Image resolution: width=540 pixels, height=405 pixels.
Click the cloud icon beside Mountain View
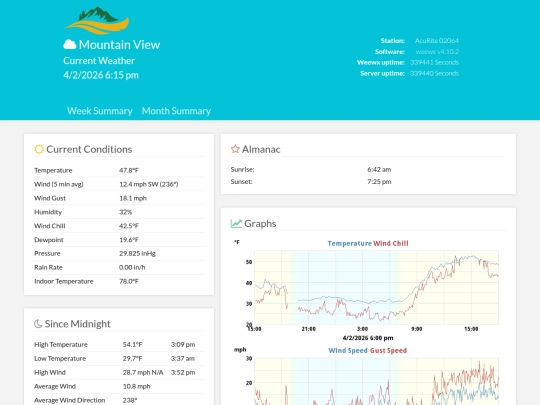(x=70, y=44)
